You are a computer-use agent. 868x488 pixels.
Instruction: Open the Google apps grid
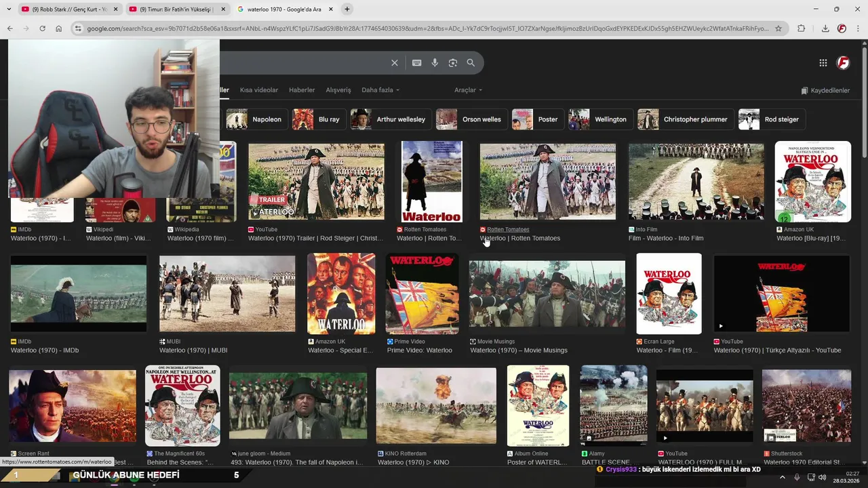click(x=823, y=63)
